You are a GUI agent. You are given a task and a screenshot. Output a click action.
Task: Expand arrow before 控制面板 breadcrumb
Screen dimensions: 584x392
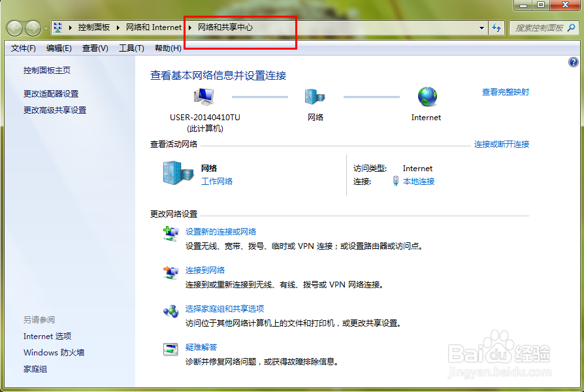(x=70, y=27)
